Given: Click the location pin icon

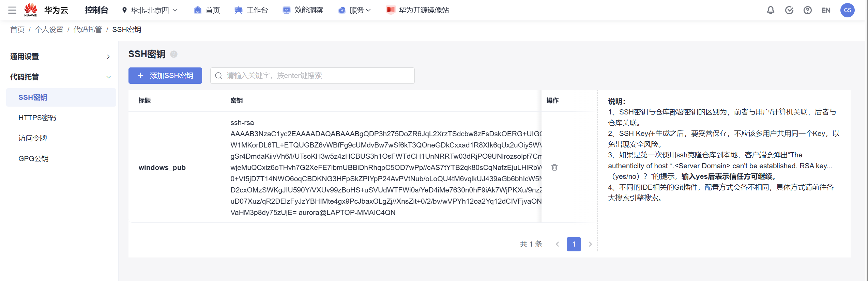Looking at the screenshot, I should pos(124,10).
